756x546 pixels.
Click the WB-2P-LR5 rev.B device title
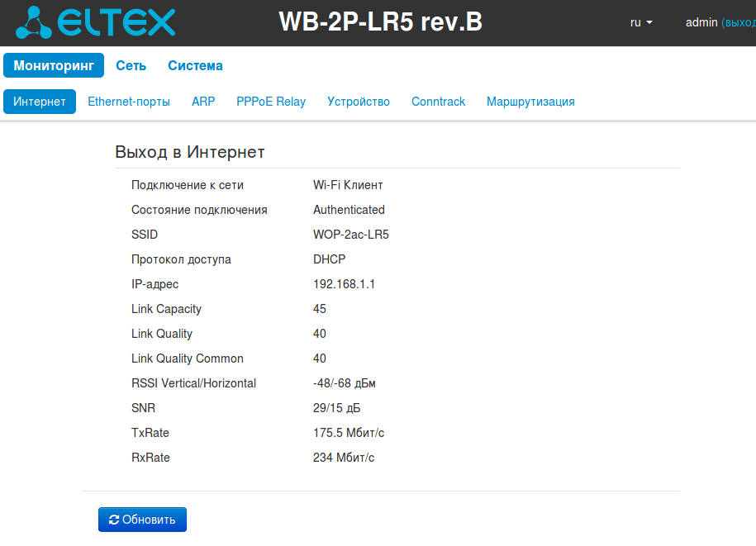point(380,22)
